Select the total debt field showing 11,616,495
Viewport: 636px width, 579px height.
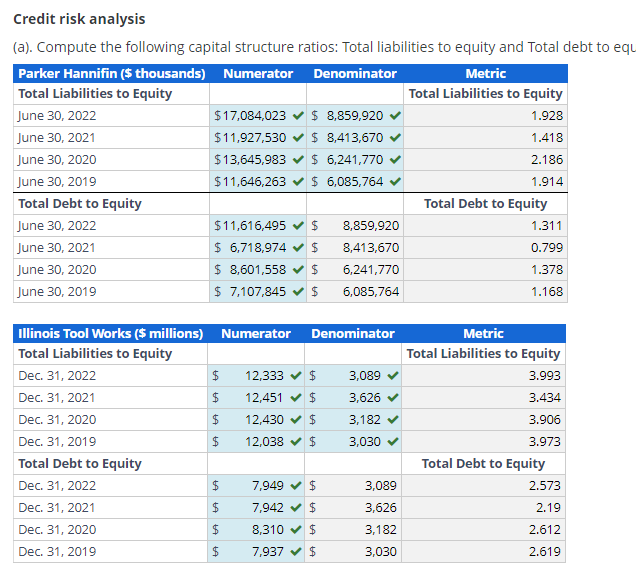pyautogui.click(x=258, y=226)
